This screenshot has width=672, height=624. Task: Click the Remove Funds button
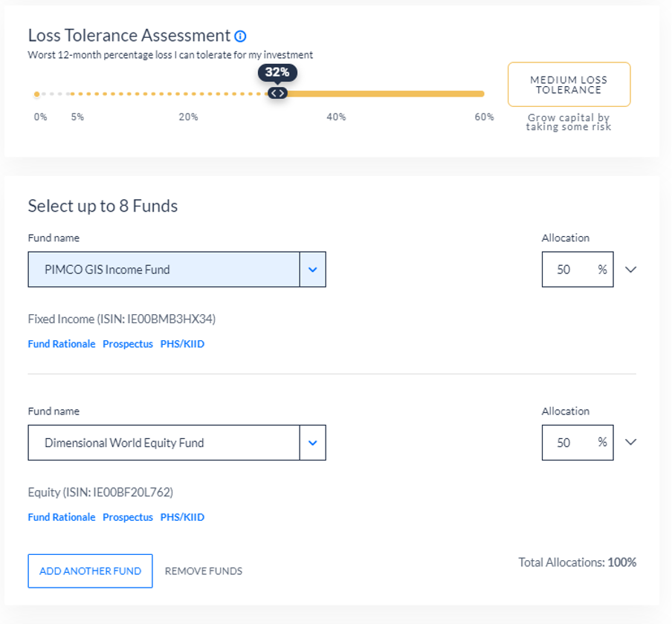coord(204,571)
